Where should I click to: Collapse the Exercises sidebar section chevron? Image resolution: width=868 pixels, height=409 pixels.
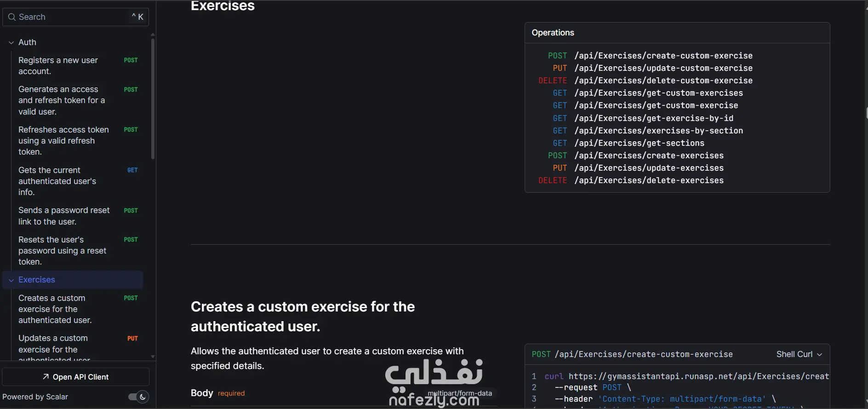coord(11,280)
